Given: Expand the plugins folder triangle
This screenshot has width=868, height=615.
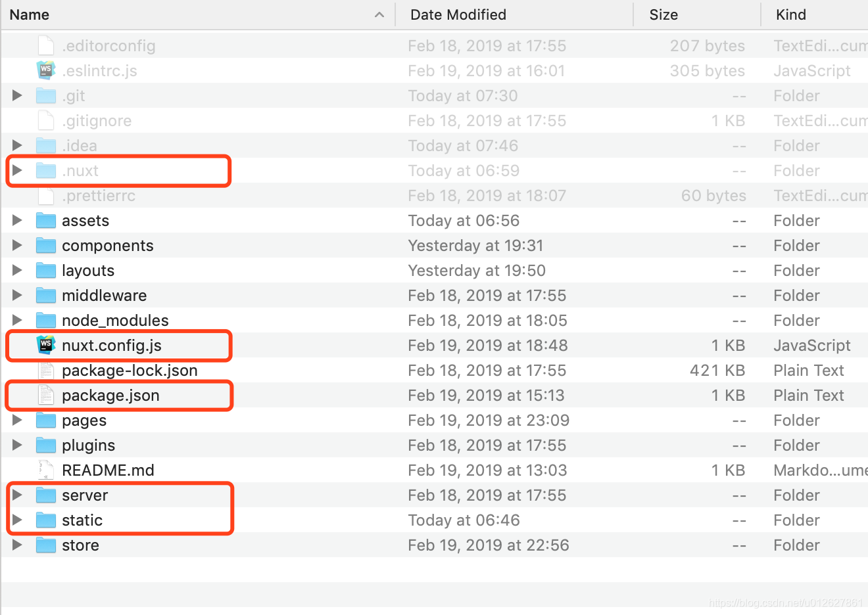Looking at the screenshot, I should (17, 445).
